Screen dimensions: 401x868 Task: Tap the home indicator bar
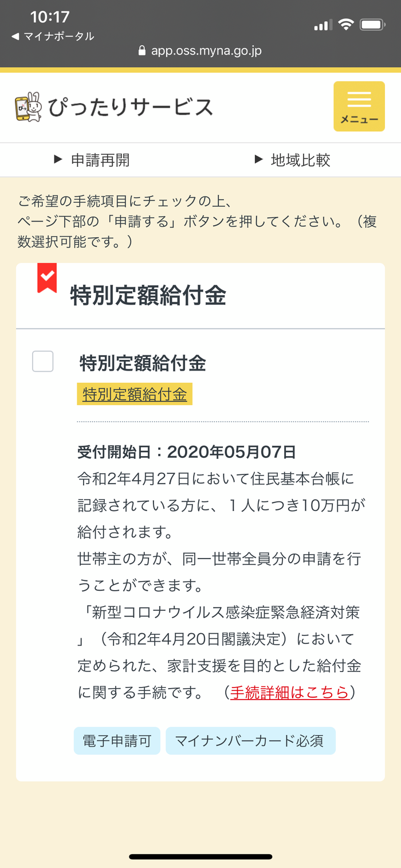coord(200,857)
